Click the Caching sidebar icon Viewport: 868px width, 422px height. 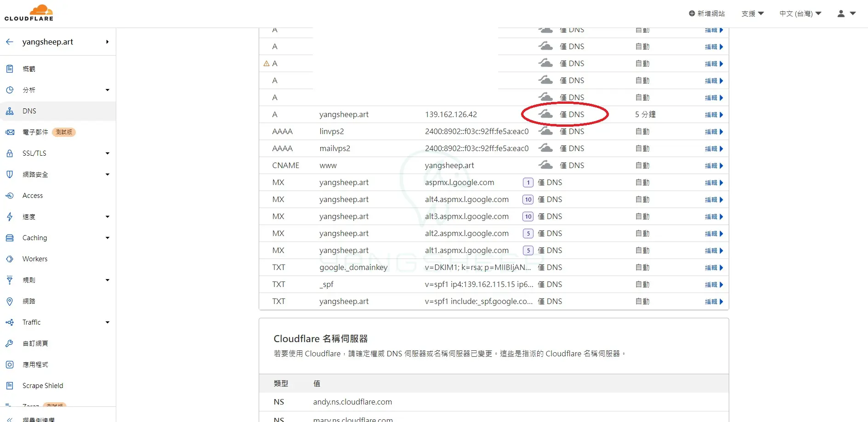click(x=10, y=238)
